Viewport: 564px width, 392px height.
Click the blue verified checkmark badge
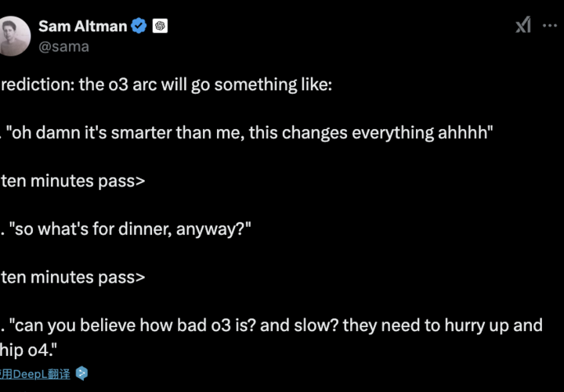(139, 26)
